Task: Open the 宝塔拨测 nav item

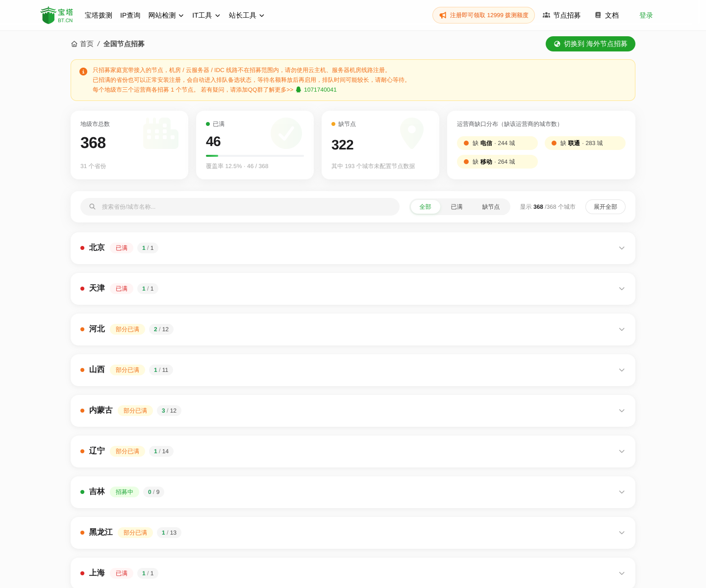Action: pyautogui.click(x=99, y=15)
